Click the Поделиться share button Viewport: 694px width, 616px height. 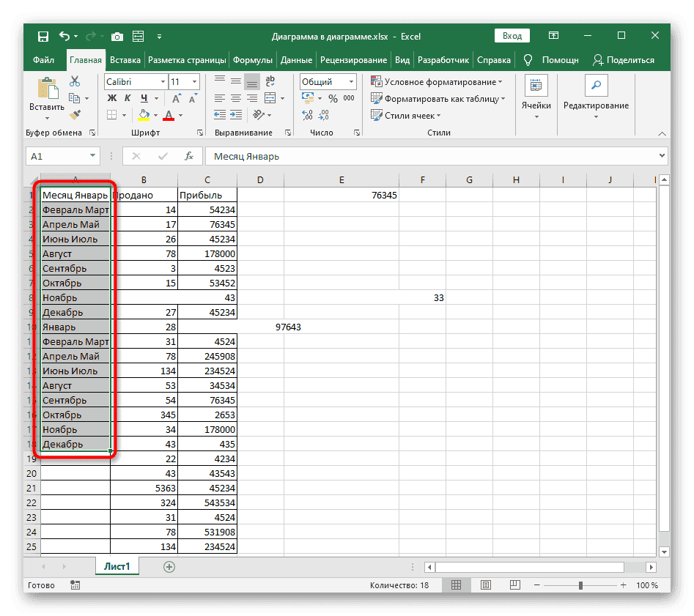pyautogui.click(x=623, y=60)
